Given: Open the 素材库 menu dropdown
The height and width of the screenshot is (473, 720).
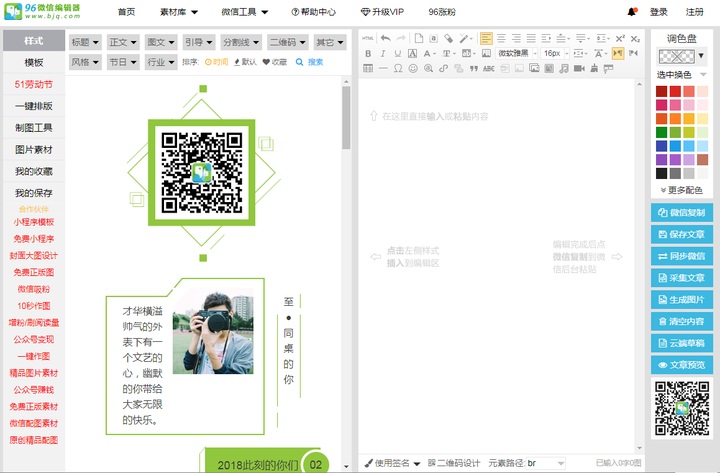Looking at the screenshot, I should [179, 12].
